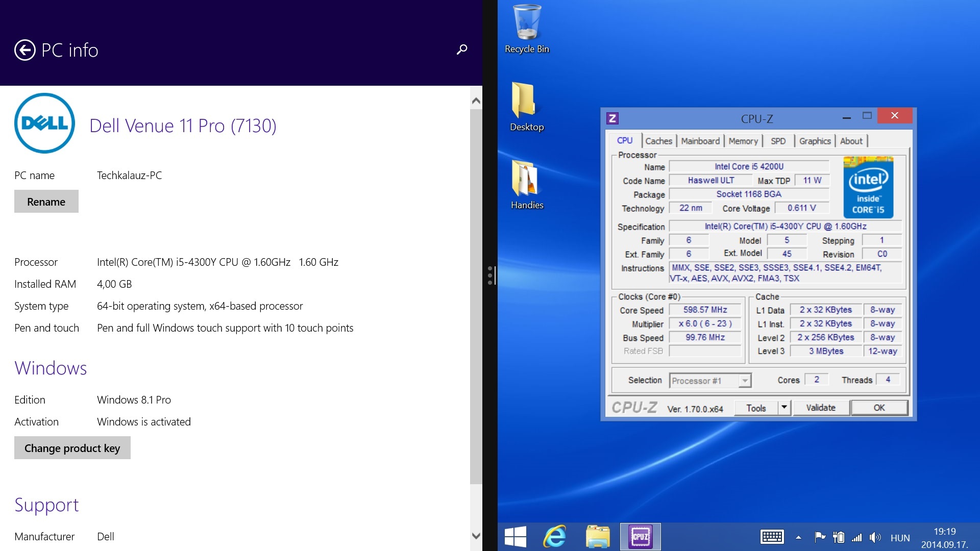Click the Cores value 2
980x551 pixels.
pos(817,380)
